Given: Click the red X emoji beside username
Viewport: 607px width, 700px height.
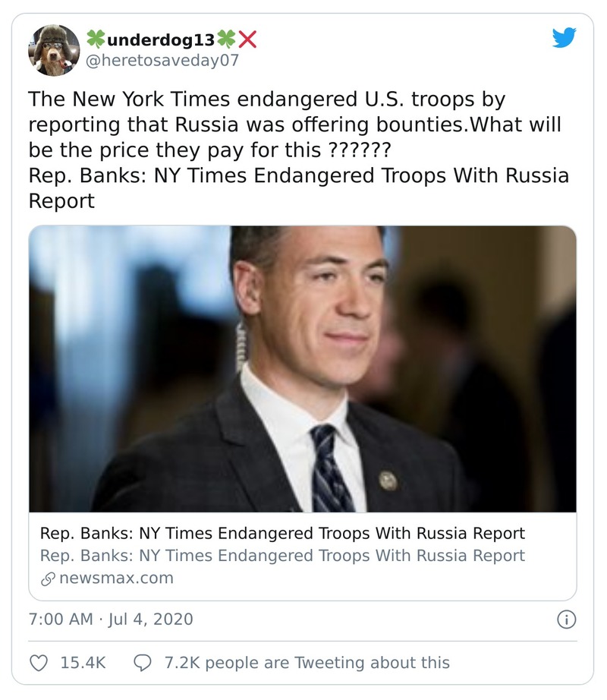Looking at the screenshot, I should coord(247,39).
